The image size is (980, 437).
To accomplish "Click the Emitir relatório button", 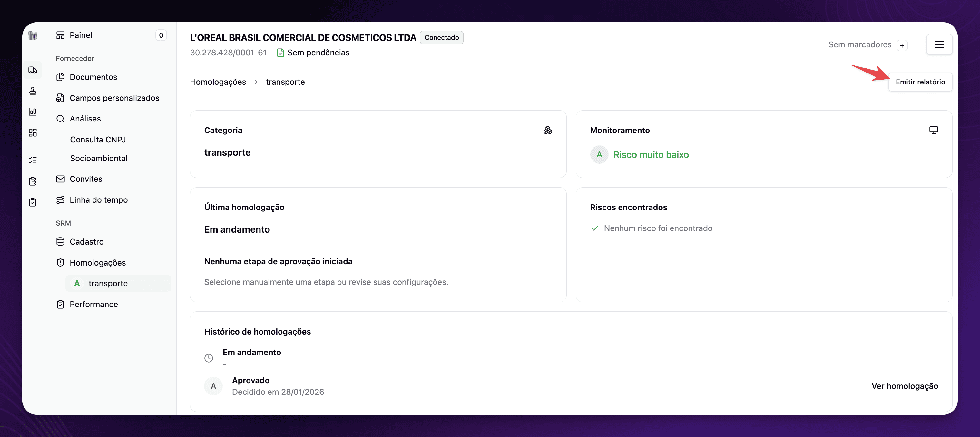I will 920,82.
